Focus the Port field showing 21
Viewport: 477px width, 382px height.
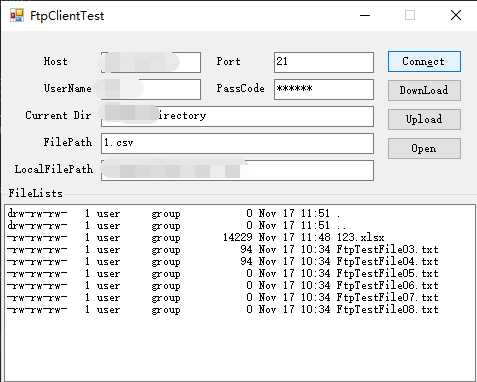[x=324, y=62]
